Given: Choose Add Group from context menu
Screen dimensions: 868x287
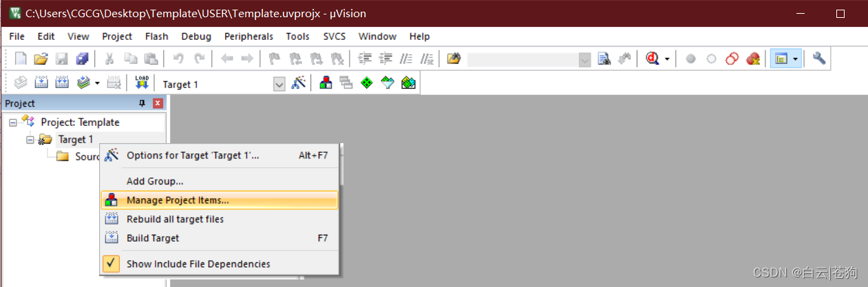Looking at the screenshot, I should [219, 181].
